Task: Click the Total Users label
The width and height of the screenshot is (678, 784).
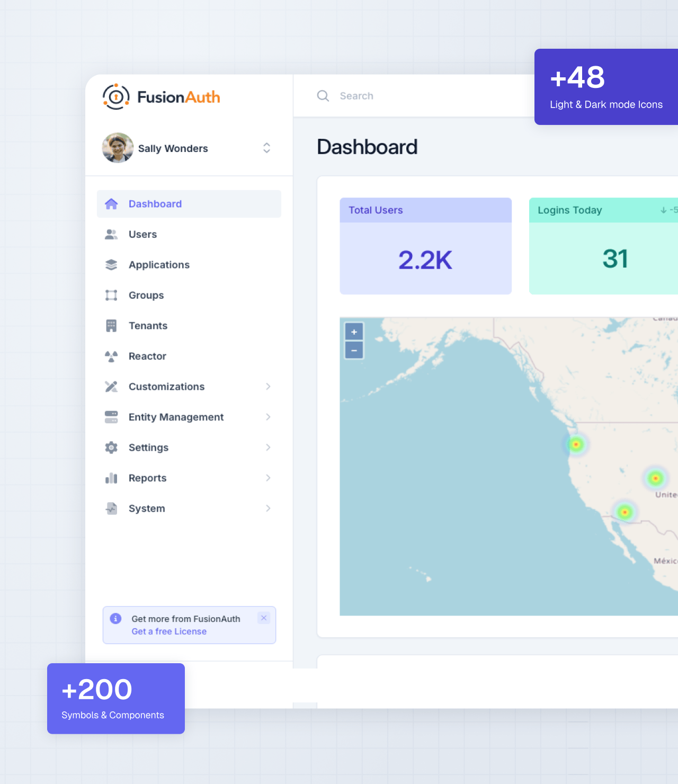Action: pos(376,210)
